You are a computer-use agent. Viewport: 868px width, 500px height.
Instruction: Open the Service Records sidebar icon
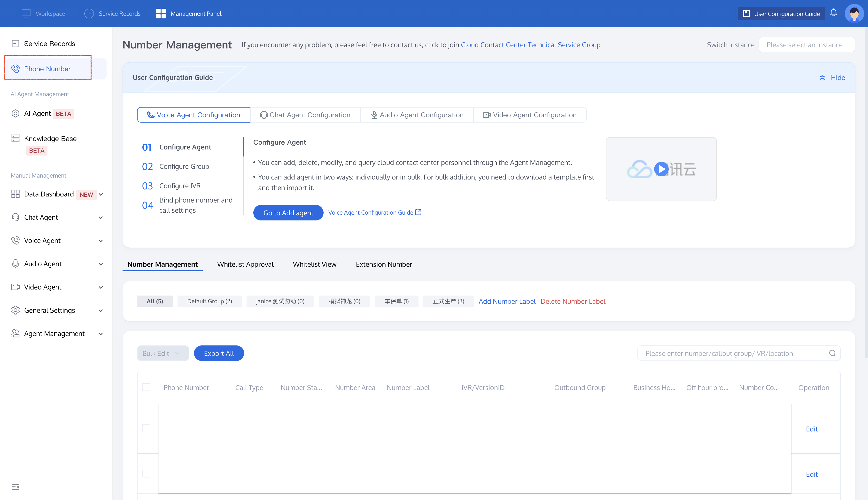tap(15, 43)
